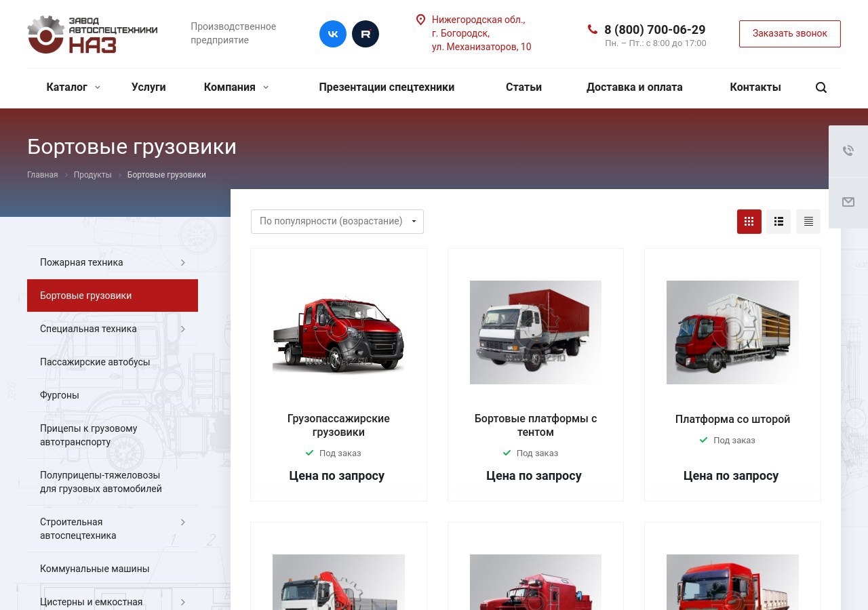This screenshot has height=610, width=868.
Task: Expand the Компания menu arrow
Action: coord(266,87)
